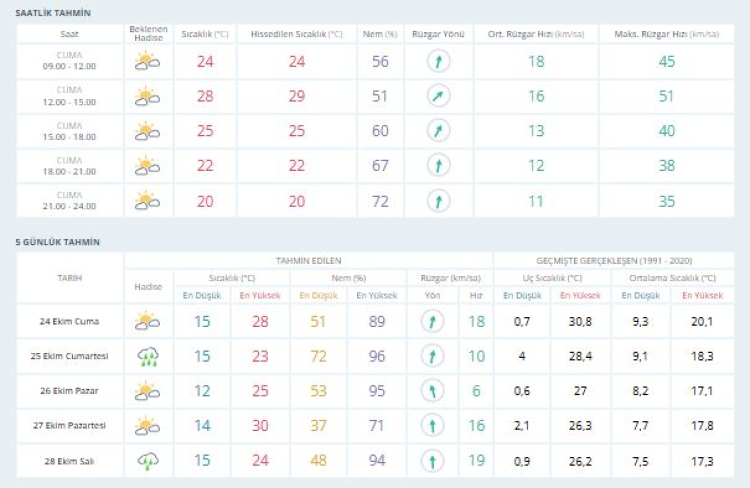The image size is (750, 488).
Task: Click the TAHMİN EDİLEN header
Action: click(x=308, y=260)
